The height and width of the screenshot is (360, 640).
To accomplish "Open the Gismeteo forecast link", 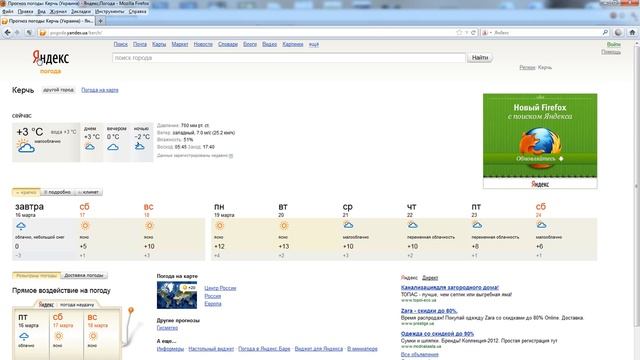I will point(167,328).
